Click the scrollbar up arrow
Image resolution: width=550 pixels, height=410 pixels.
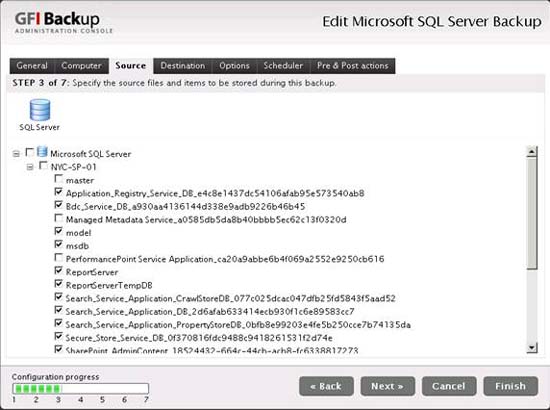[x=532, y=152]
